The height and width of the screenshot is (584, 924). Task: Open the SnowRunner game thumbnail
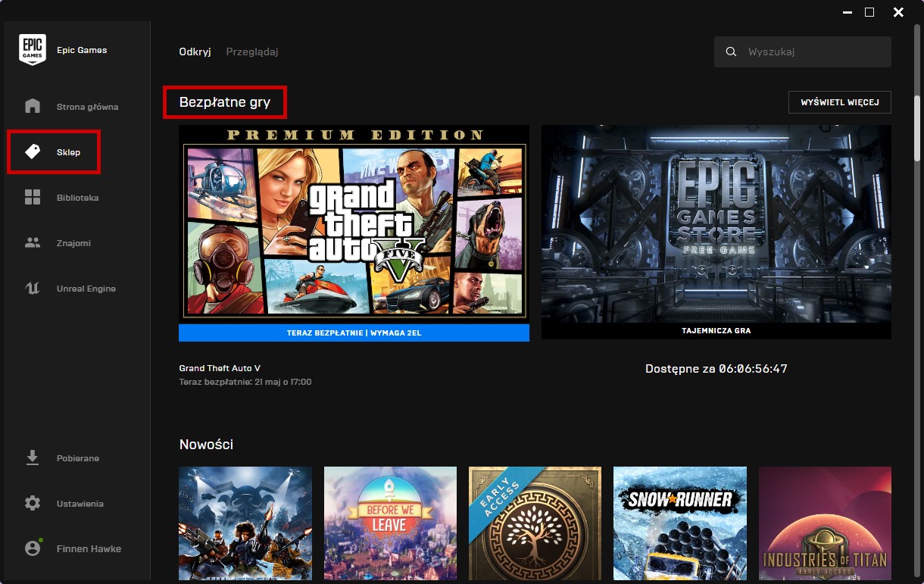click(680, 524)
